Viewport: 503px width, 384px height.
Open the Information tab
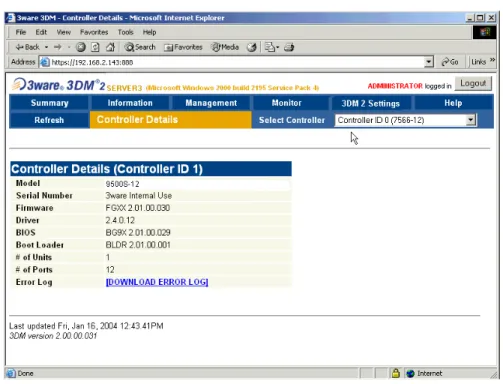pos(130,103)
